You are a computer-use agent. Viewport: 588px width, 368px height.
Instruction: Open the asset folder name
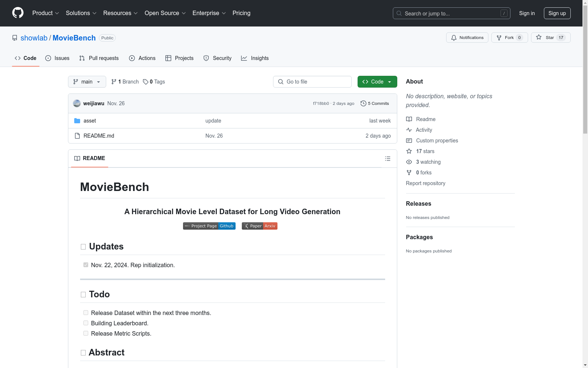[x=90, y=121]
